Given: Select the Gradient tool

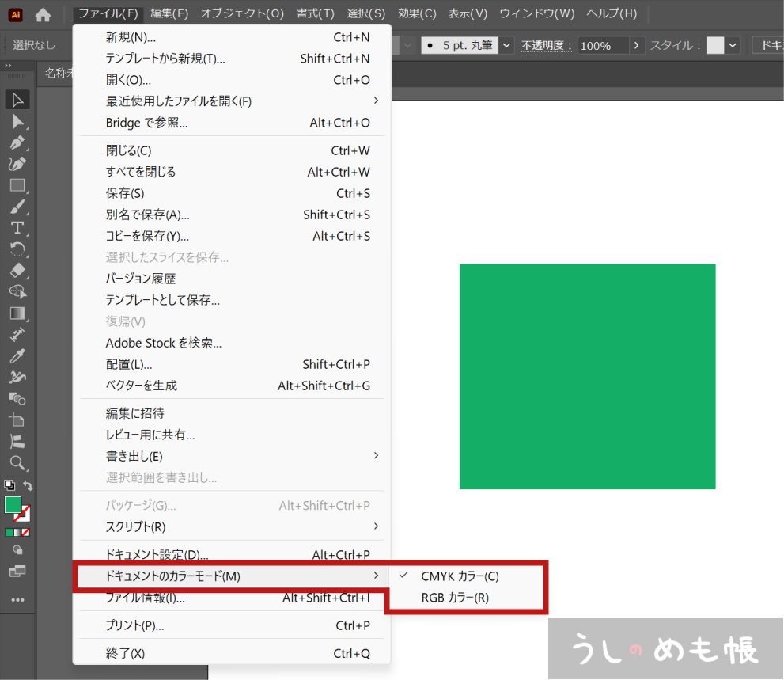Looking at the screenshot, I should click(x=17, y=313).
